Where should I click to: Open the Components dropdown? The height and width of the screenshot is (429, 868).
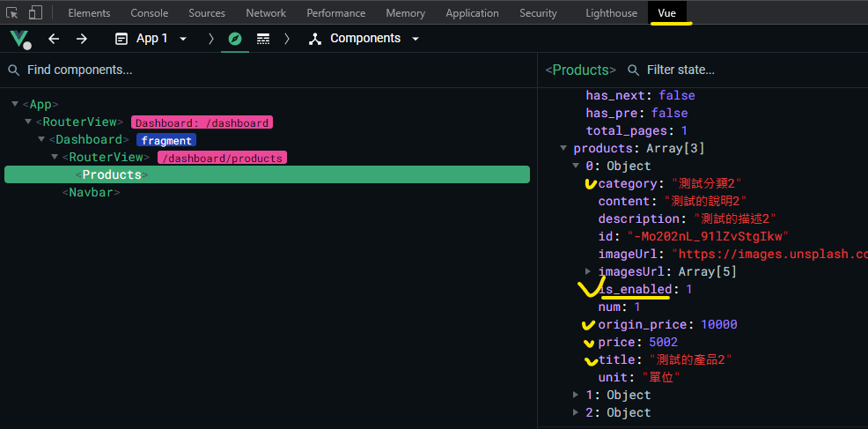[364, 39]
